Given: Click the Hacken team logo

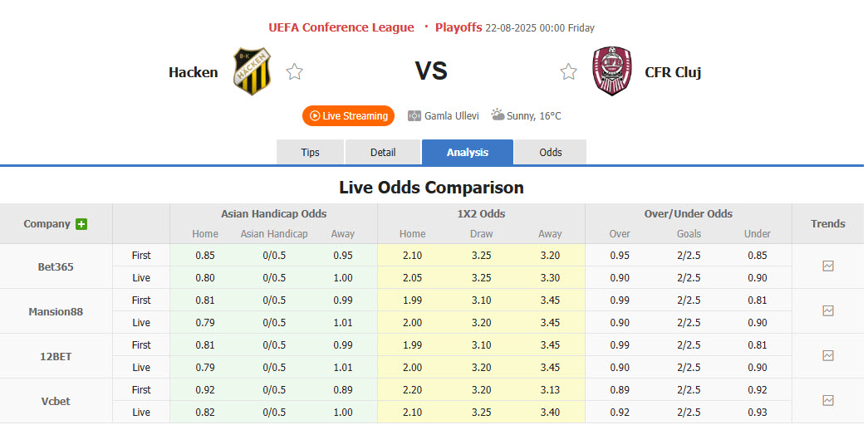Looking at the screenshot, I should pyautogui.click(x=252, y=71).
